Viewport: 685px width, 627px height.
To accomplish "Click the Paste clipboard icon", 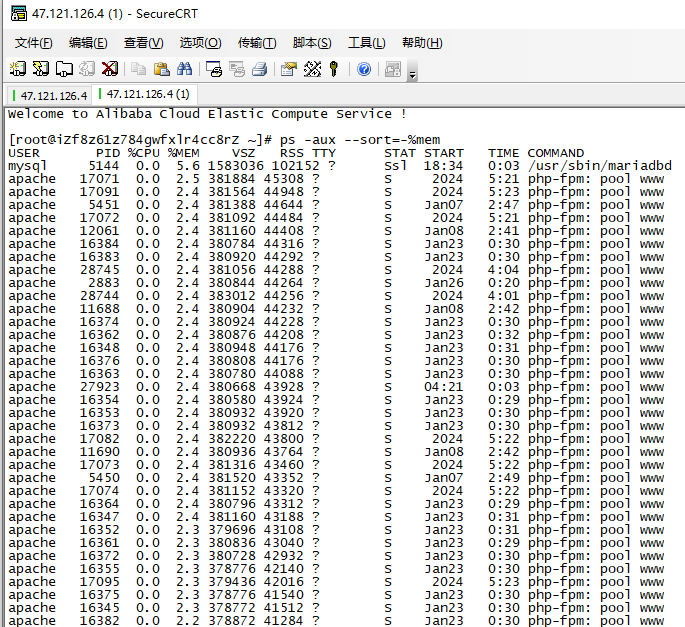I will 162,69.
